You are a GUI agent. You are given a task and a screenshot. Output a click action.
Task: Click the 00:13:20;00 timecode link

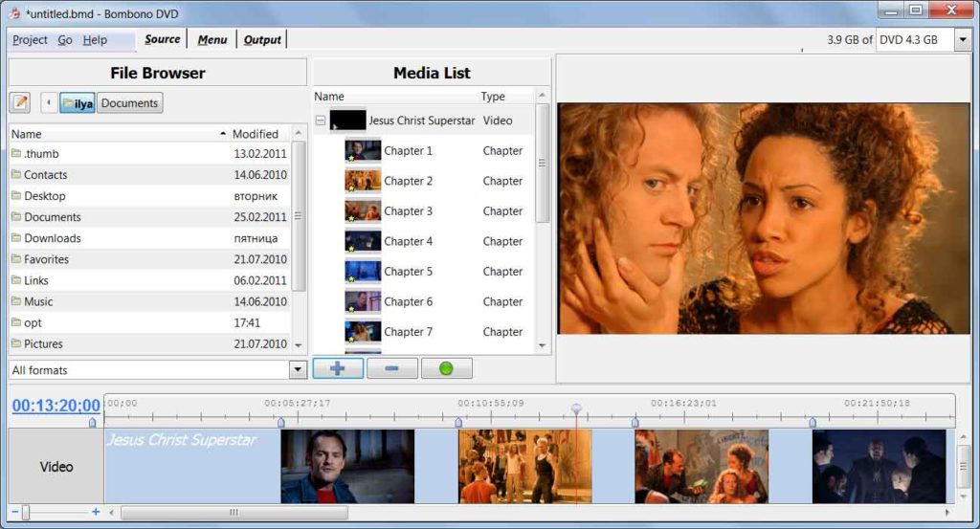point(56,406)
